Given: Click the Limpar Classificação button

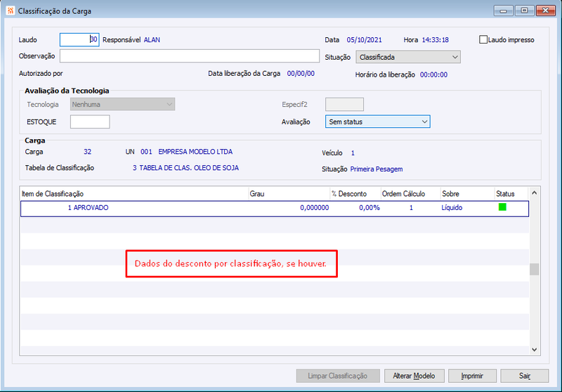Looking at the screenshot, I should coord(338,376).
